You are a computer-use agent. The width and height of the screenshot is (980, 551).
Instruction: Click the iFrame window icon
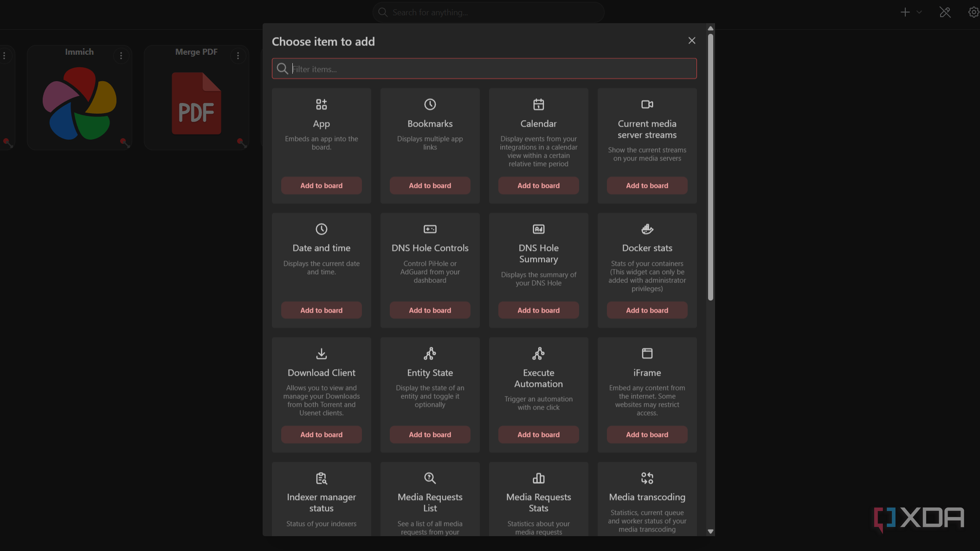point(647,353)
